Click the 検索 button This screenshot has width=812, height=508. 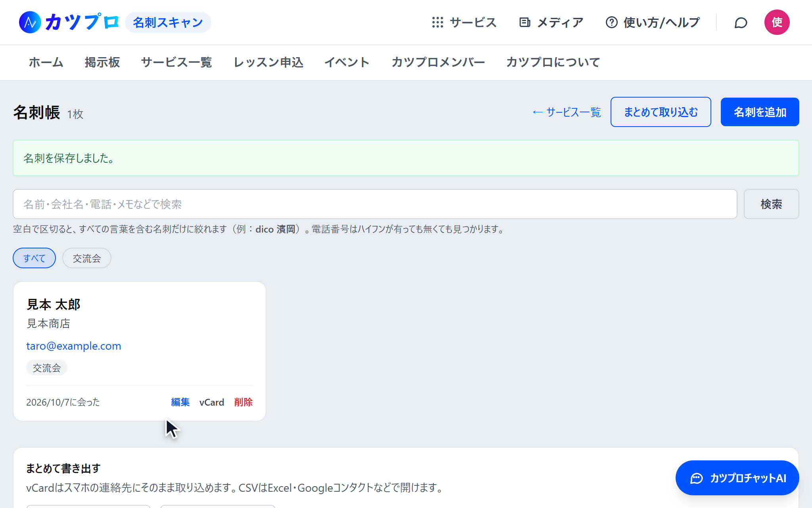(771, 204)
